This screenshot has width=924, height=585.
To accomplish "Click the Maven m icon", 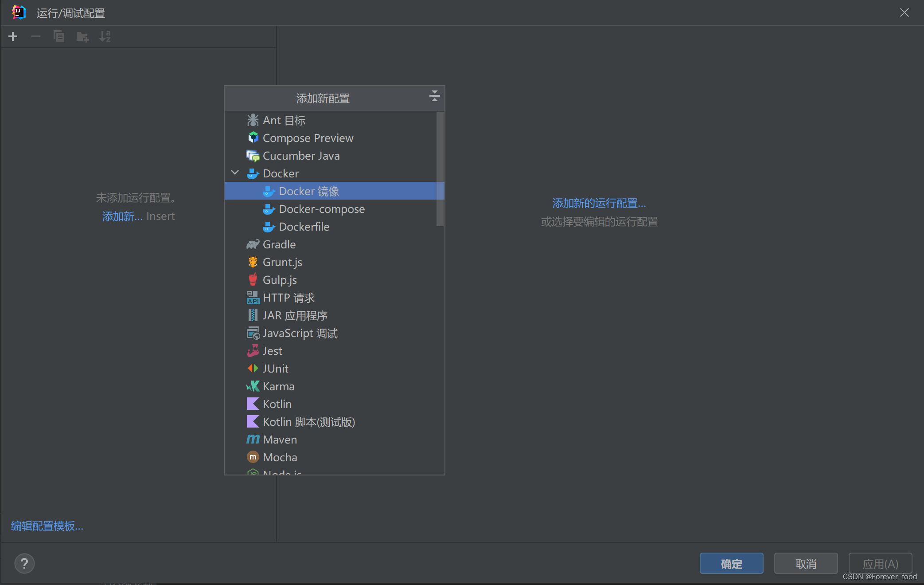I will (x=253, y=440).
